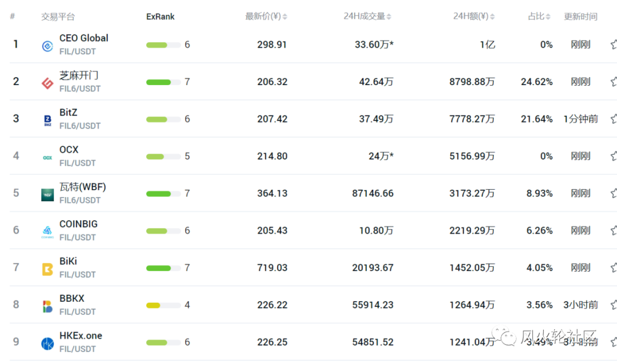Toggle favorite star for COINBIG
617x364 pixels.
614,231
